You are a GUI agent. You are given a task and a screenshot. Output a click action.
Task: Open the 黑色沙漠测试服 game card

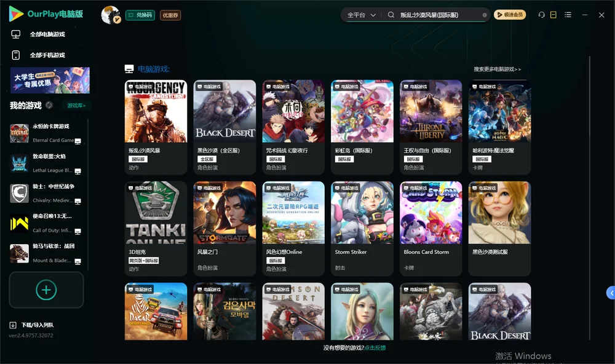point(499,229)
